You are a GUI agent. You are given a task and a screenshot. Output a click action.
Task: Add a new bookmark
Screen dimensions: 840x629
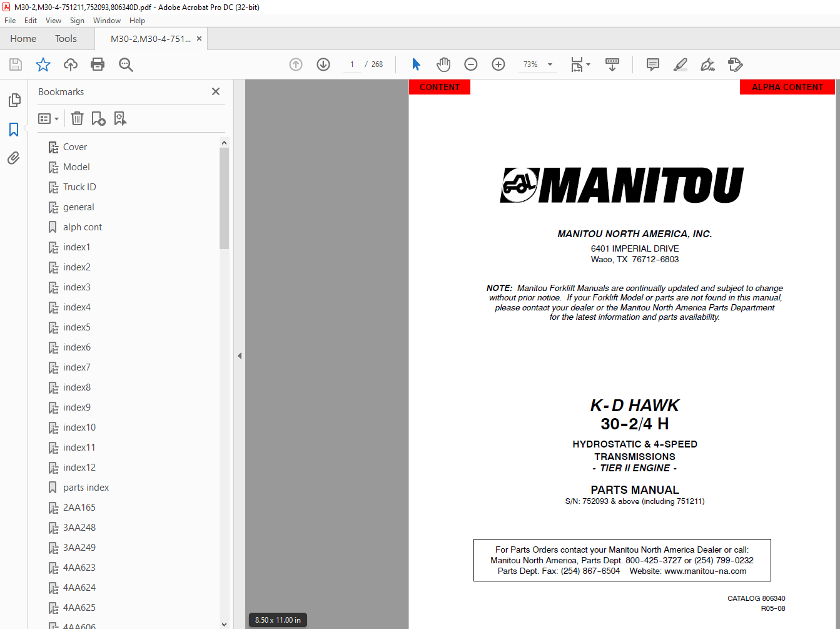coord(99,118)
